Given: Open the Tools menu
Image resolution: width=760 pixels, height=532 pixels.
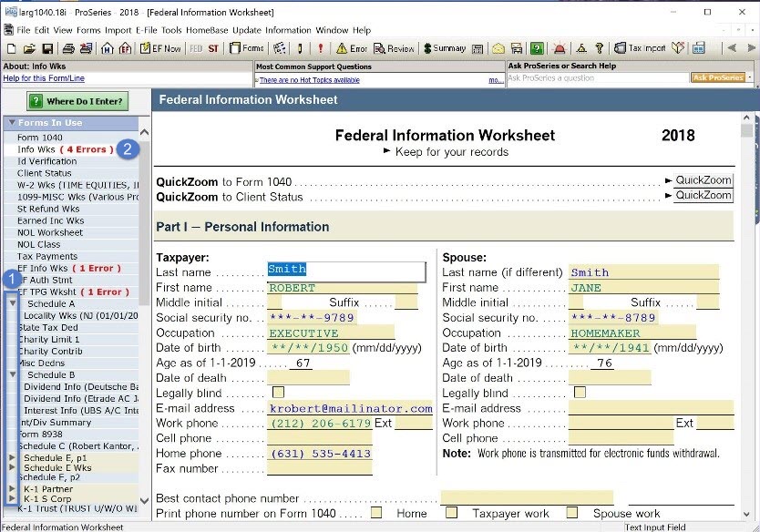Looking at the screenshot, I should pos(171,30).
